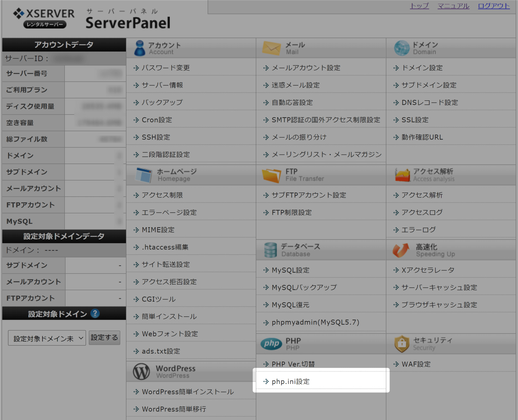Open サイト転送設定
Screen dimensions: 518x420
[x=166, y=265]
